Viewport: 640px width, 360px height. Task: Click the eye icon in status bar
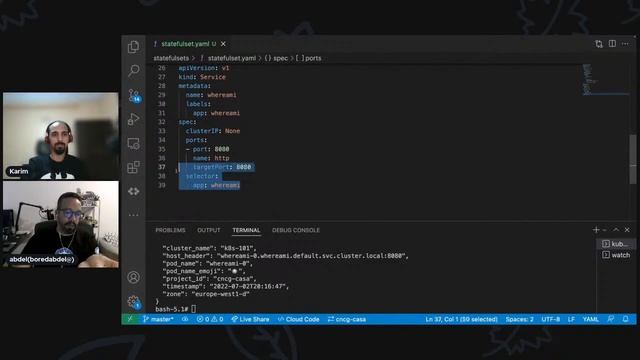pyautogui.click(x=185, y=319)
